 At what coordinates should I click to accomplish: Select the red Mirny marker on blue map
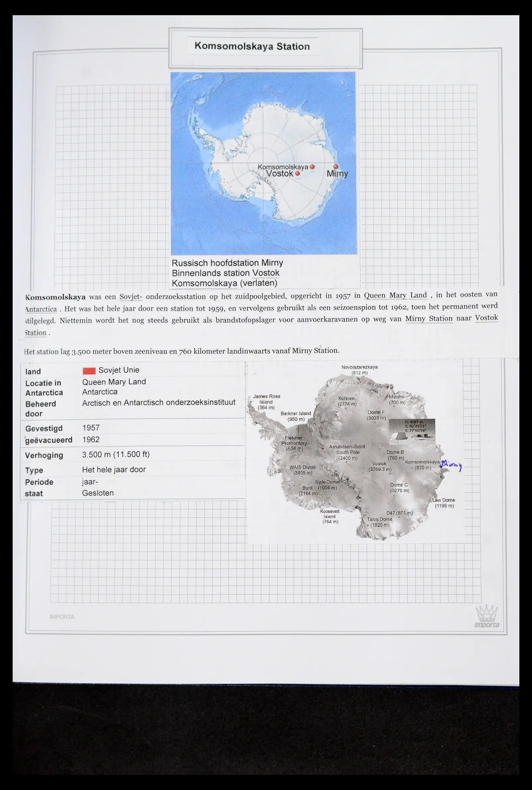coord(335,167)
